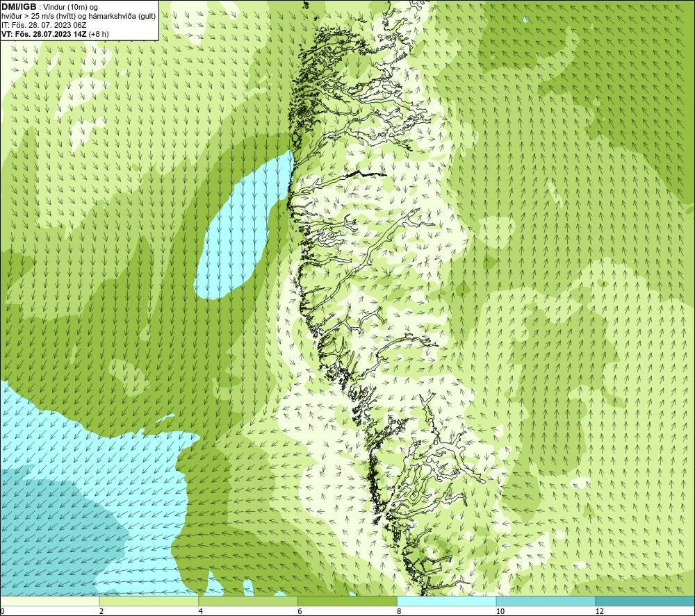The height and width of the screenshot is (616, 695).
Task: Click the DMI/IGB title text
Action: [x=19, y=7]
